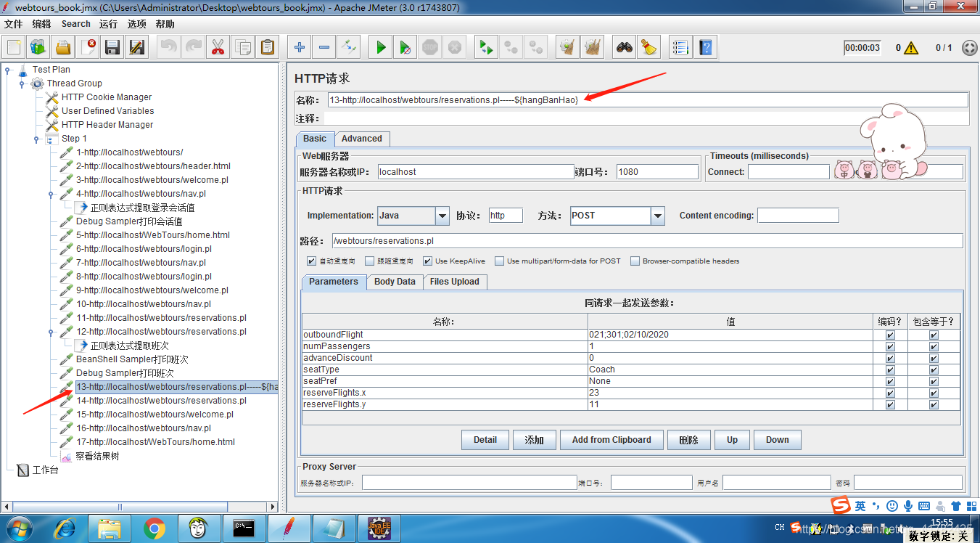
Task: Toggle 包含等于 checkbox for numPassengers row
Action: click(934, 346)
